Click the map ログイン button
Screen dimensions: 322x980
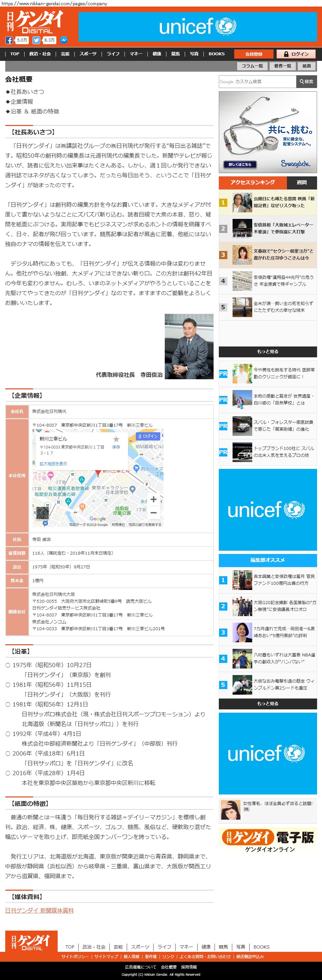pos(147,436)
